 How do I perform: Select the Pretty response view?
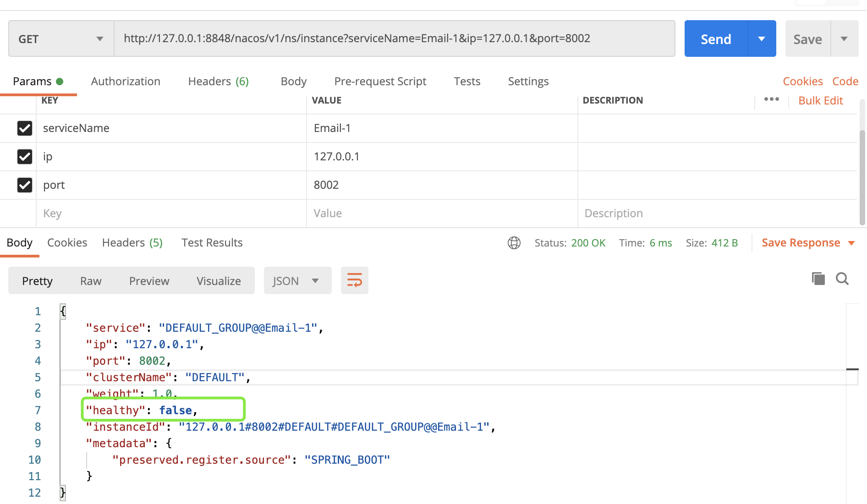coord(38,281)
